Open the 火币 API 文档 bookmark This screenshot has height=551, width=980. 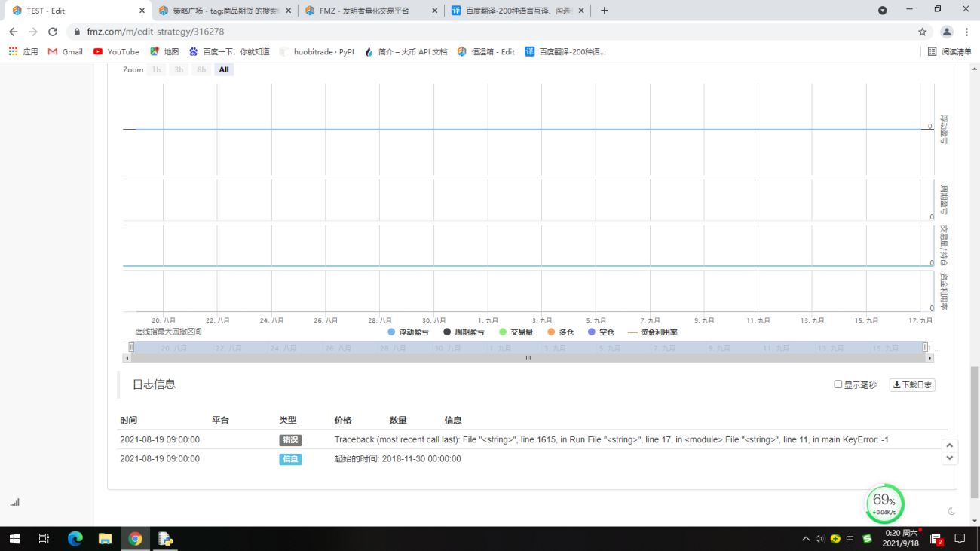coord(406,51)
